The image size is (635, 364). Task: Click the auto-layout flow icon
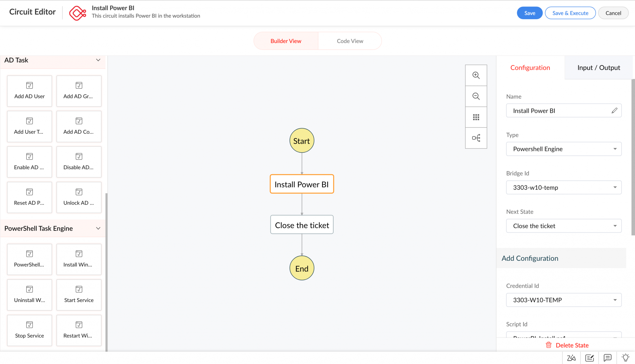pos(476,138)
